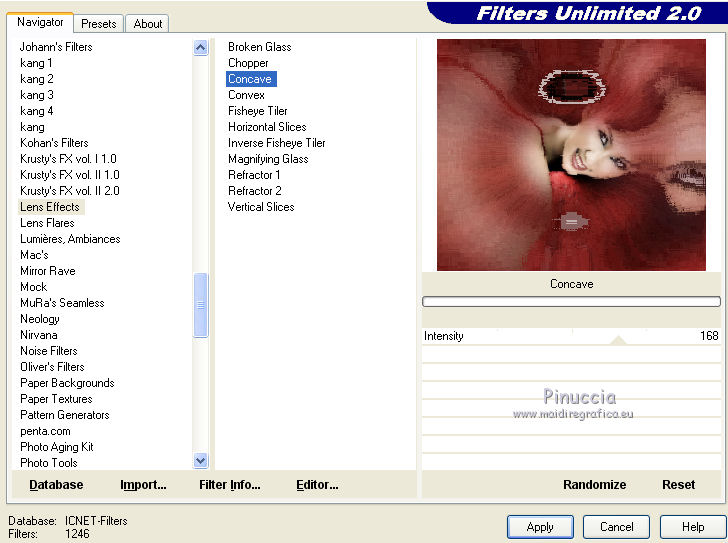
Task: Select the Mirror Rave category
Action: (47, 271)
